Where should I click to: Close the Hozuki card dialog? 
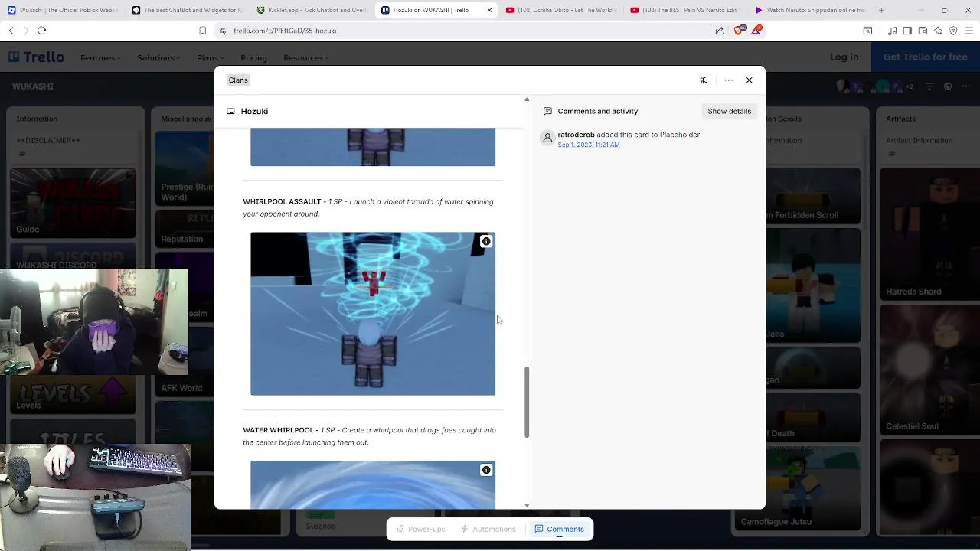coord(749,80)
